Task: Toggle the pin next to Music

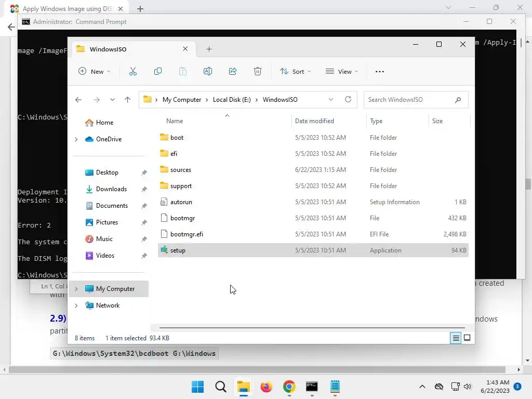Action: pos(144,239)
